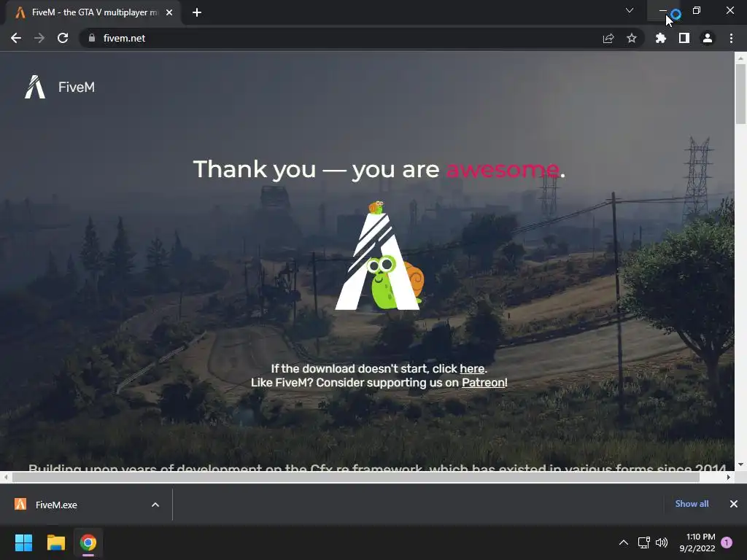
Task: Click the FiveM logo in the page header
Action: coord(35,87)
